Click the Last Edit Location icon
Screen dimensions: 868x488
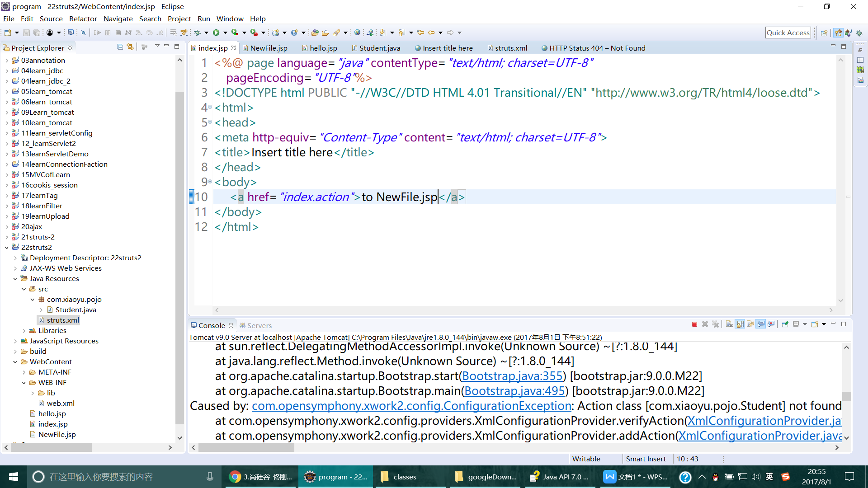pos(420,33)
